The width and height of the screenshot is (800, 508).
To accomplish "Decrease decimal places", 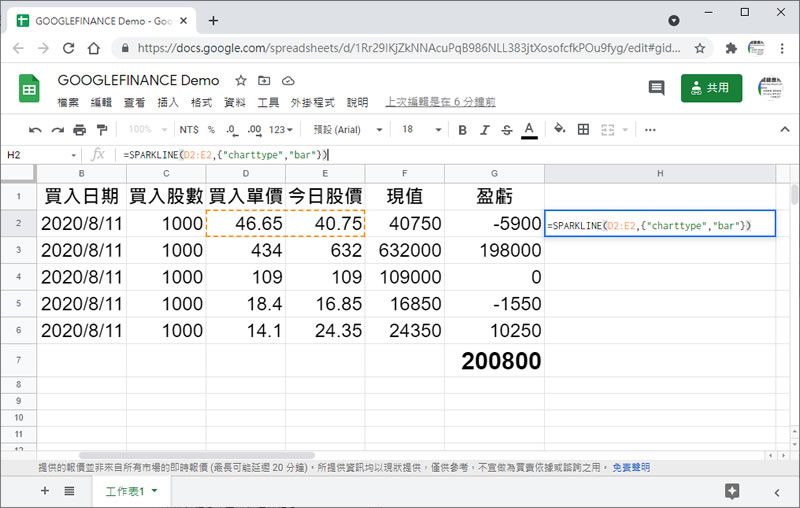I will 232,130.
